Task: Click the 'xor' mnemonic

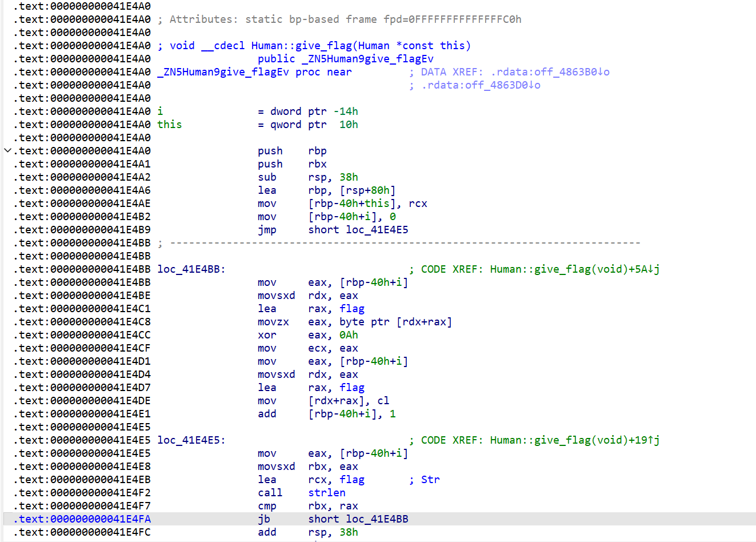Action: pyautogui.click(x=267, y=335)
